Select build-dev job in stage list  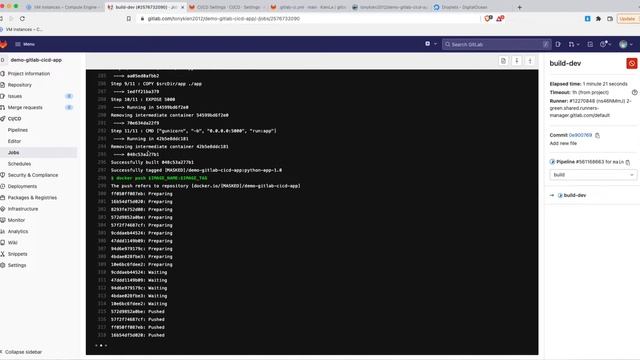[x=575, y=196]
